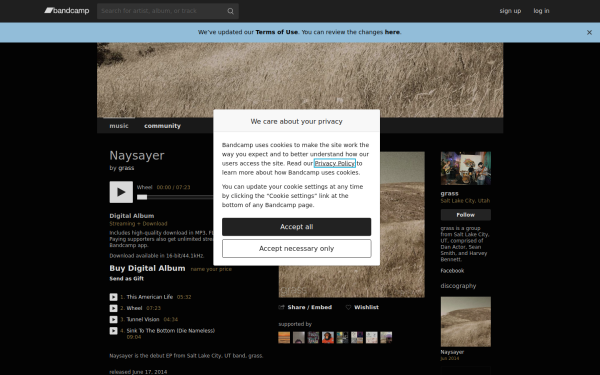Click the Bandcamp logo
The image size is (600, 375).
67,11
